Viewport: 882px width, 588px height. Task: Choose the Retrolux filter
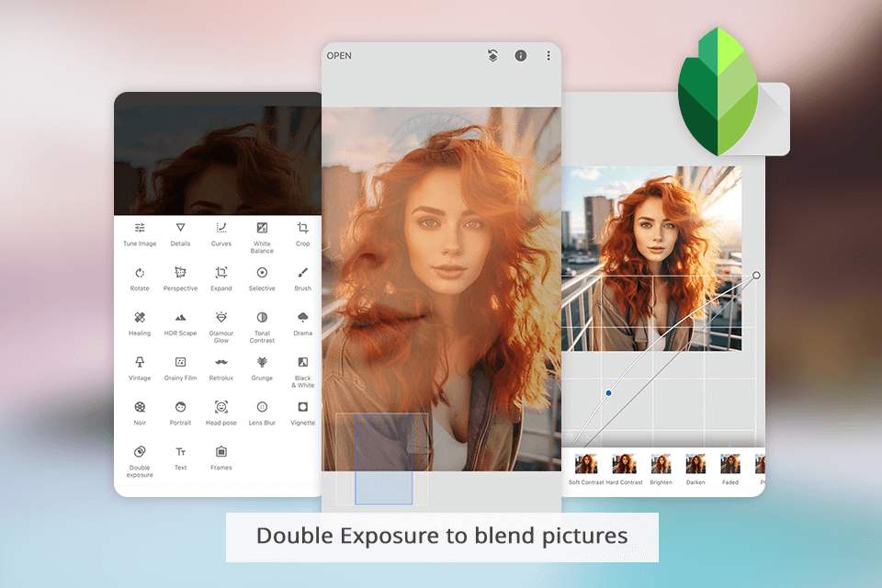pos(221,369)
